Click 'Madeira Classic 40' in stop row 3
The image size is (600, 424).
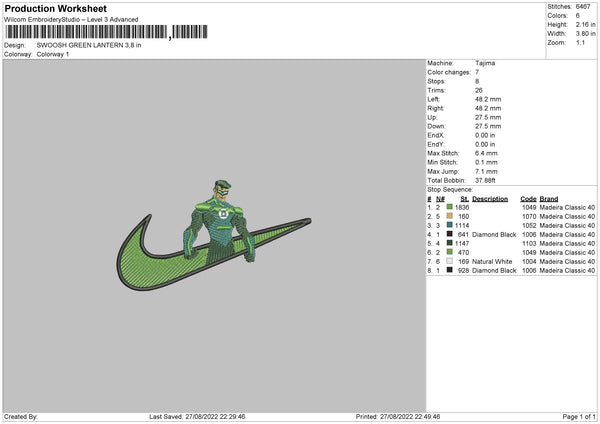tap(567, 225)
